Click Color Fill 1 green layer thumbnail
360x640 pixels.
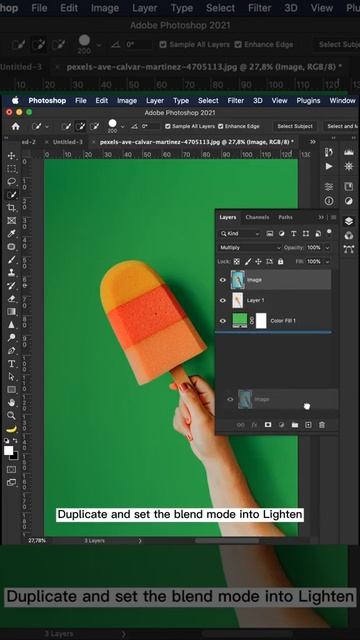pos(240,321)
